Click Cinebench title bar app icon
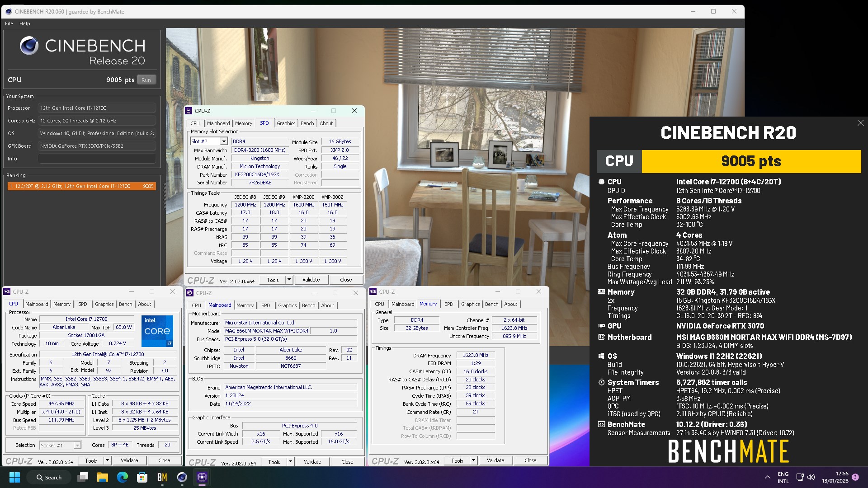The image size is (868, 488). point(9,12)
